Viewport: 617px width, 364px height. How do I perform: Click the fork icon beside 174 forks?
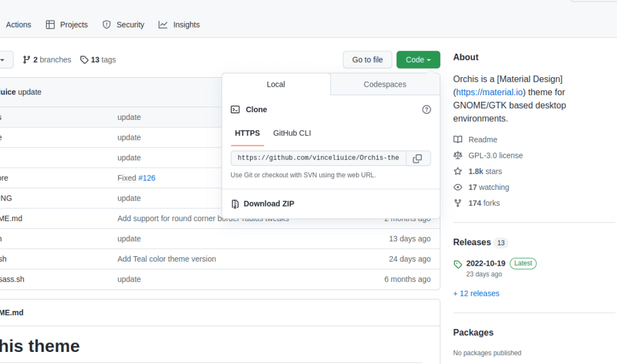458,203
